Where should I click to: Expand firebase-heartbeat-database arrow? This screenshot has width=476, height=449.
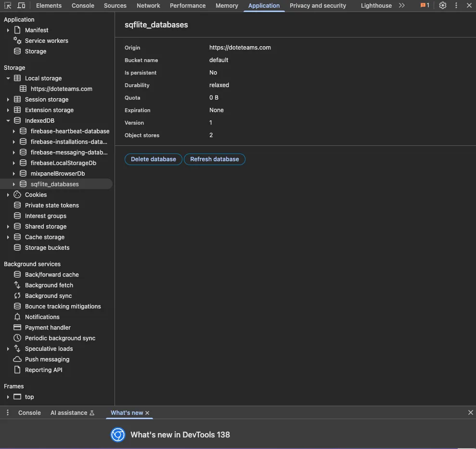13,131
